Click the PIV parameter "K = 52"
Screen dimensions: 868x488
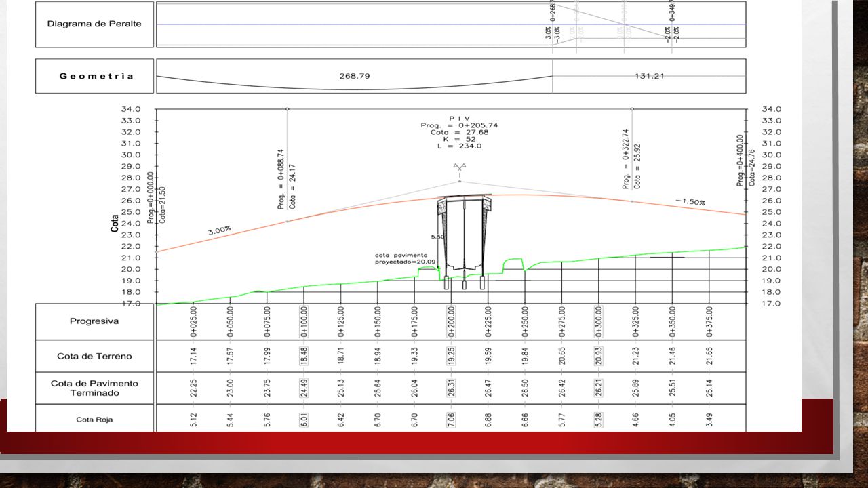click(x=459, y=139)
